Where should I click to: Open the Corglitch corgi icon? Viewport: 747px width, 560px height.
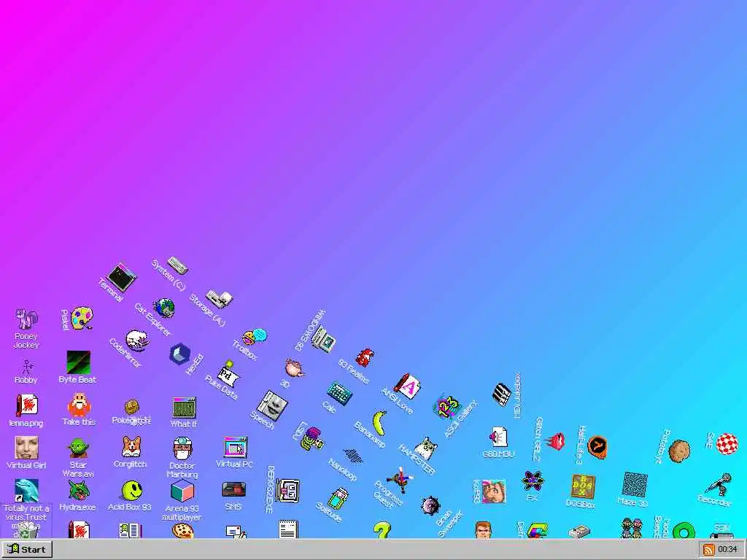click(x=131, y=448)
